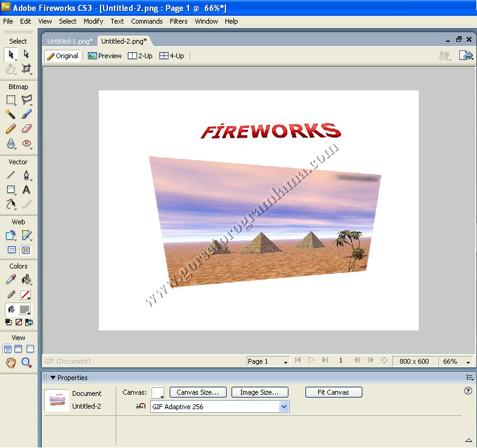Toggle Show Slices and Hotspots
The image size is (477, 448).
coord(26,250)
